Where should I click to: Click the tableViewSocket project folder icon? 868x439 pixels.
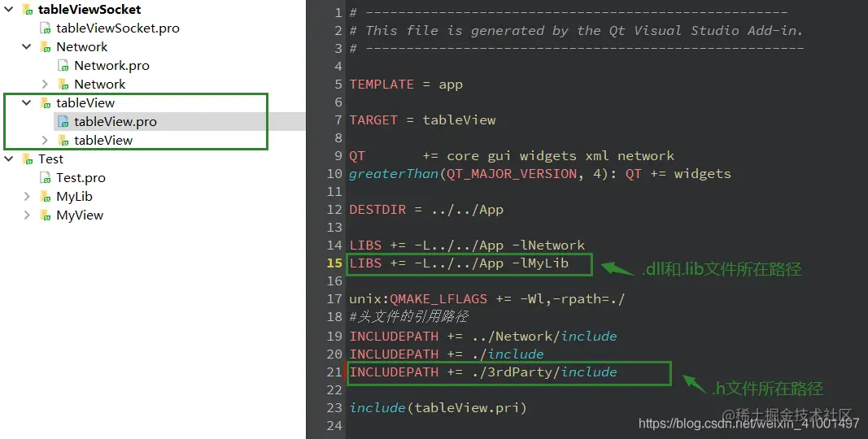pyautogui.click(x=28, y=10)
